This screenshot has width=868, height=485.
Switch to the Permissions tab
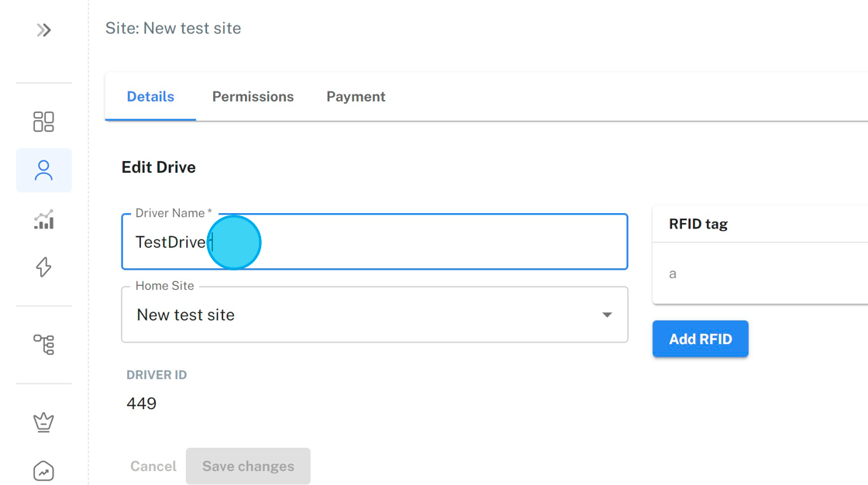(x=253, y=97)
